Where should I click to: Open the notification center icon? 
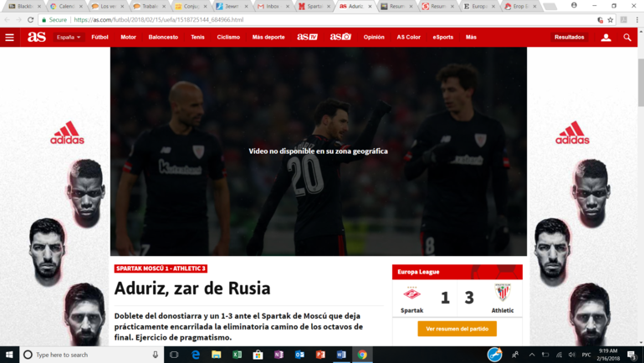(x=631, y=355)
